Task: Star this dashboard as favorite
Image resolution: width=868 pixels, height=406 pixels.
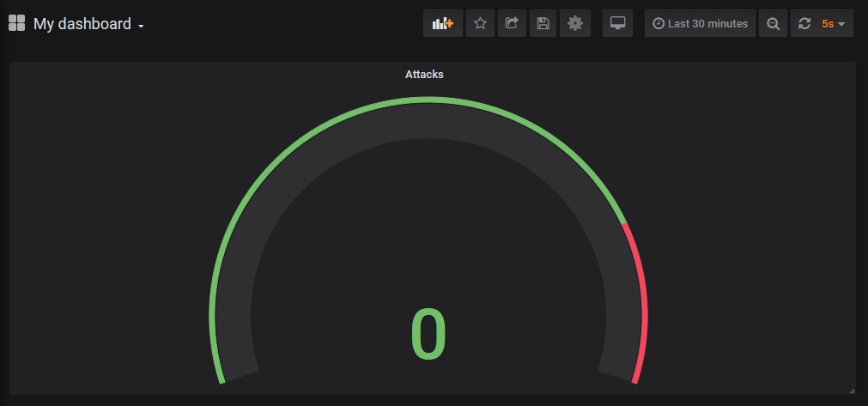Action: [x=480, y=24]
